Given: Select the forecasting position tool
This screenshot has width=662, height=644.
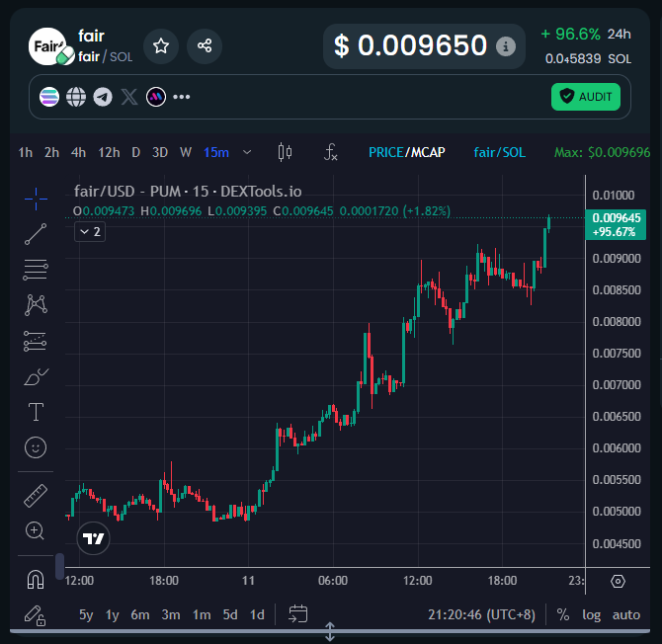Looking at the screenshot, I should tap(36, 341).
